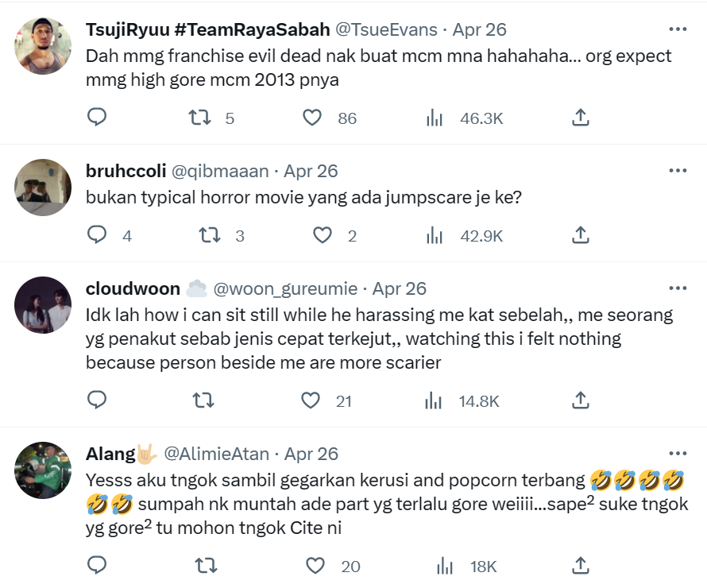Reply to TsujiRyuu's evil dead tweet
The height and width of the screenshot is (588, 707).
click(x=97, y=118)
